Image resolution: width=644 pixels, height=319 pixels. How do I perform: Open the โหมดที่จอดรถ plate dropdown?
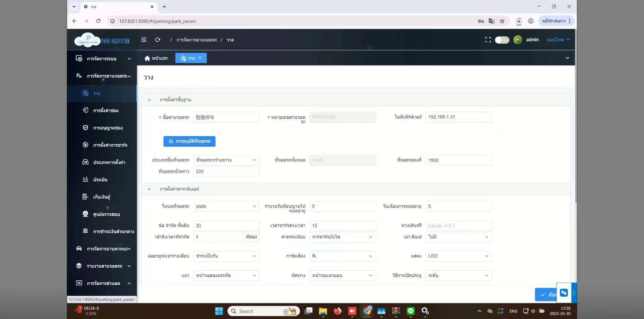tap(226, 207)
